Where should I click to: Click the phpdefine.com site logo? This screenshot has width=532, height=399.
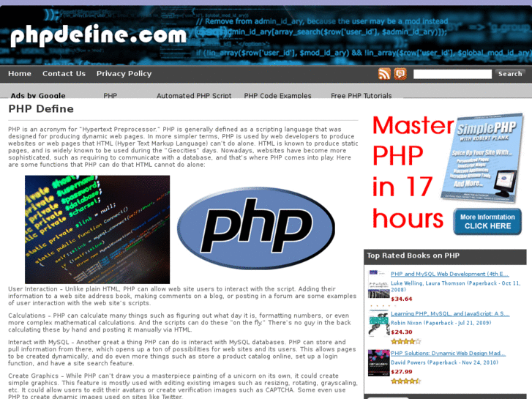(98, 35)
